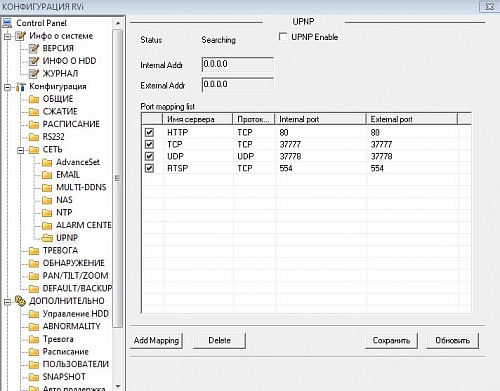Click the Управление HDD folder icon
500x391 pixels.
[34, 314]
